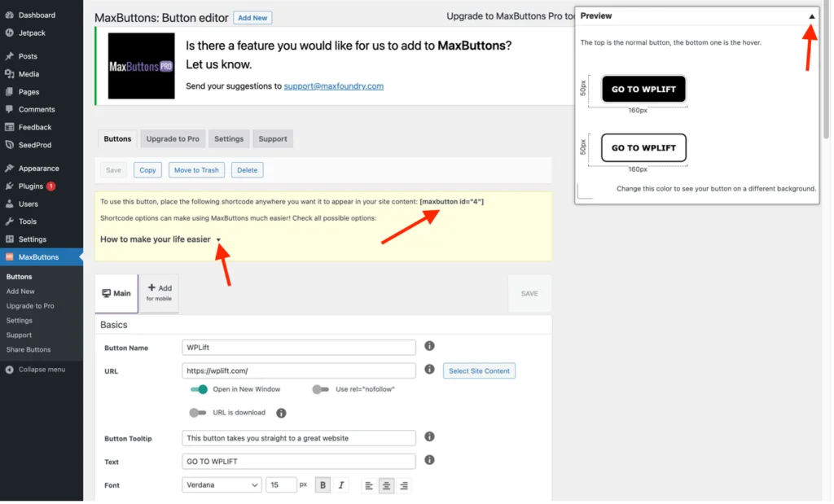Click the Settings sidebar icon
Screen dimensions: 834x504
click(x=10, y=239)
